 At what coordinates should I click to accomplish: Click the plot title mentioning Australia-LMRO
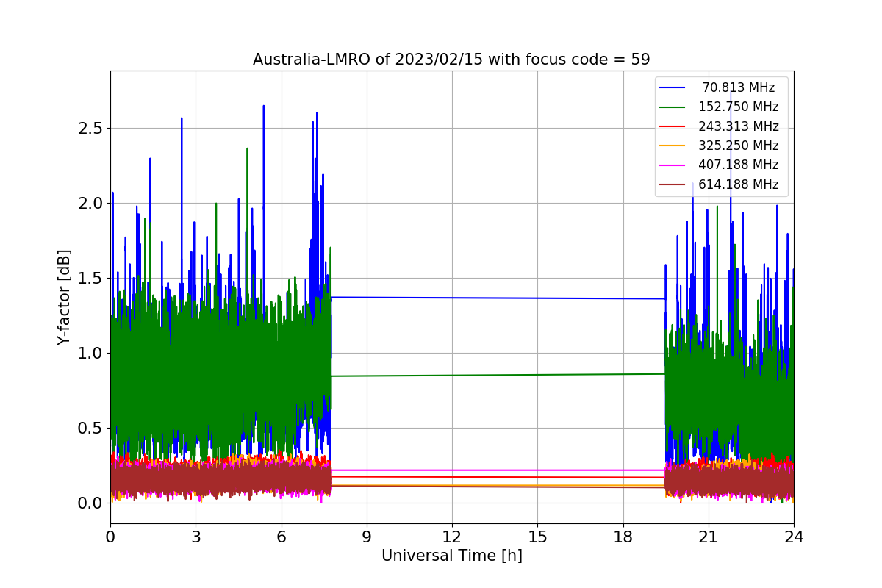(x=451, y=60)
